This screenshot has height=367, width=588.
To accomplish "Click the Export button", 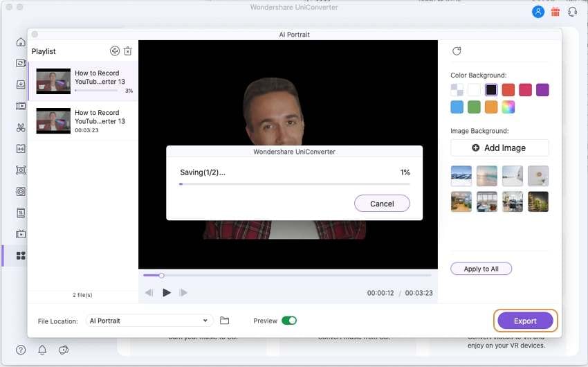I will point(525,321).
